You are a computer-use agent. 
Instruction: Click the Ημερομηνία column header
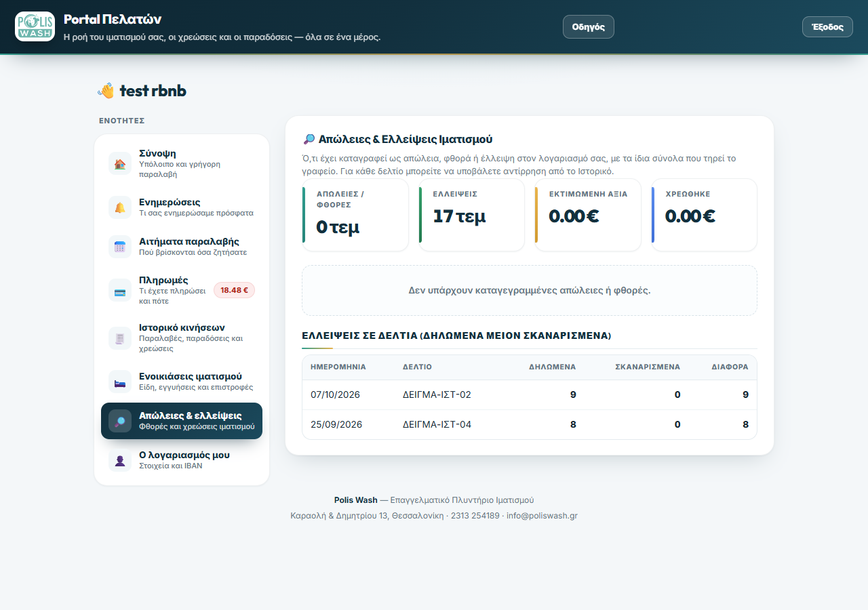(338, 367)
